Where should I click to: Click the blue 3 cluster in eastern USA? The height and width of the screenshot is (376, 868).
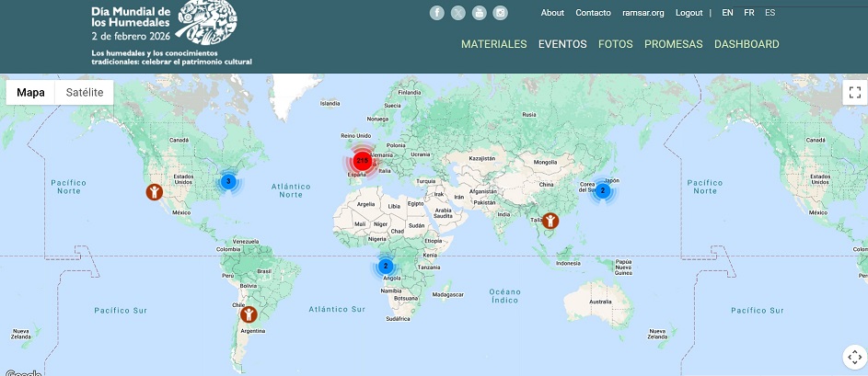click(228, 181)
